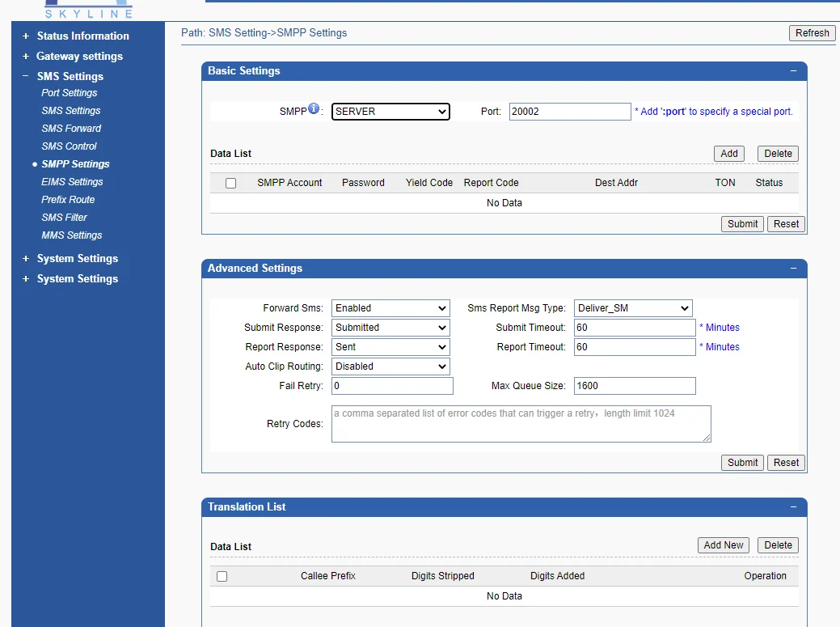
Task: Open the SMPP mode dropdown
Action: (390, 112)
